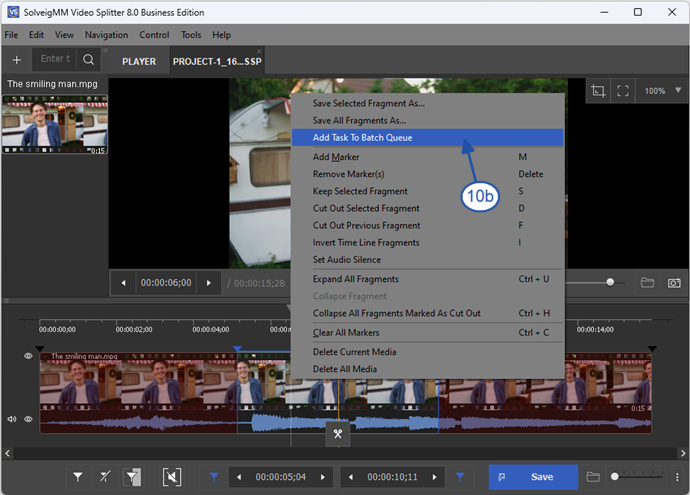Screen dimensions: 690x495
Task: Choose Save All Fragments As...
Action: coord(427,121)
